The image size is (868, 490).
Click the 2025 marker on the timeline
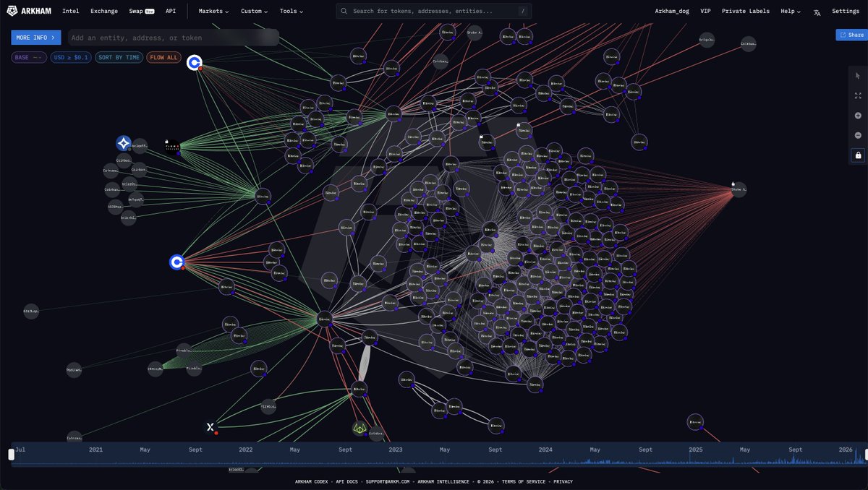pos(696,450)
